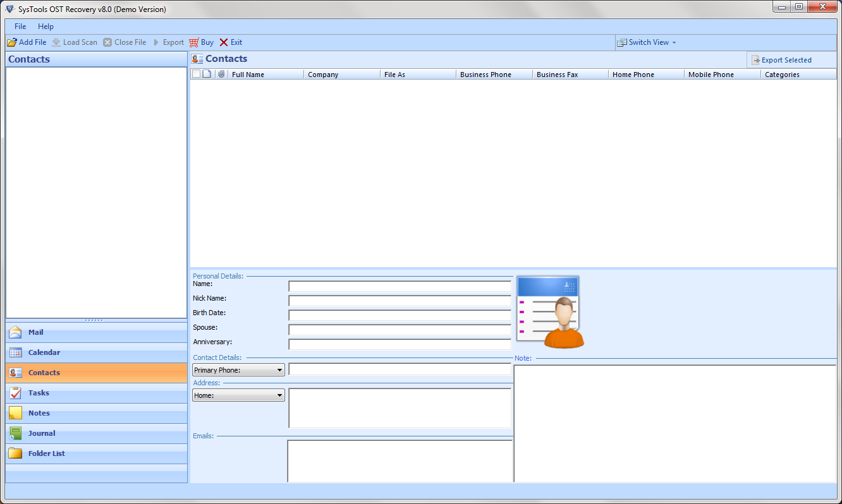Click into the Spouse field
This screenshot has width=842, height=504.
[x=400, y=330]
